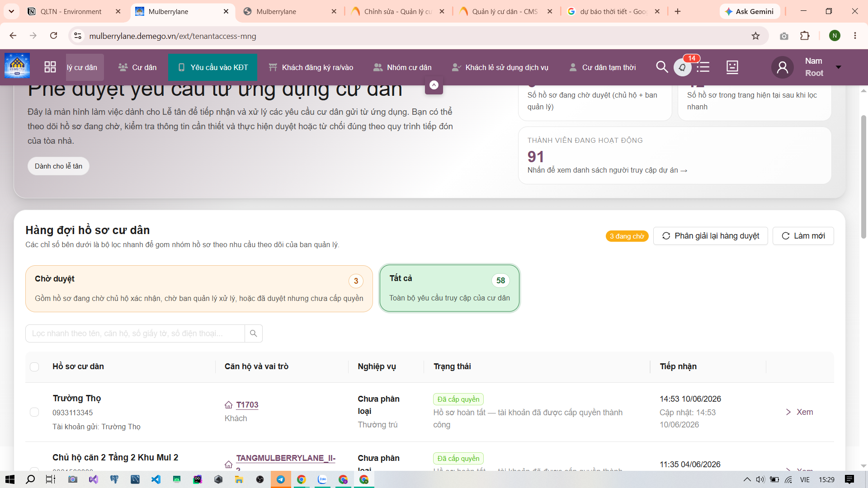Open the apps grid menu icon
The width and height of the screenshot is (868, 488).
point(50,67)
